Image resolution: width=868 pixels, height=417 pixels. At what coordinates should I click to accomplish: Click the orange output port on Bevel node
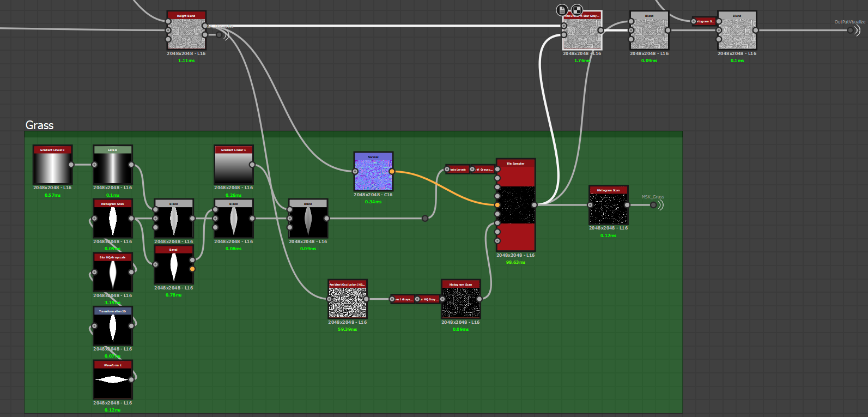[x=192, y=269]
